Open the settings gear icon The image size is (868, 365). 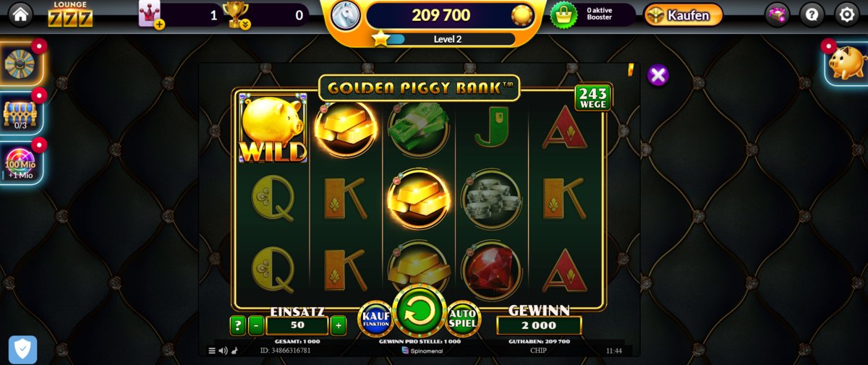(x=847, y=14)
